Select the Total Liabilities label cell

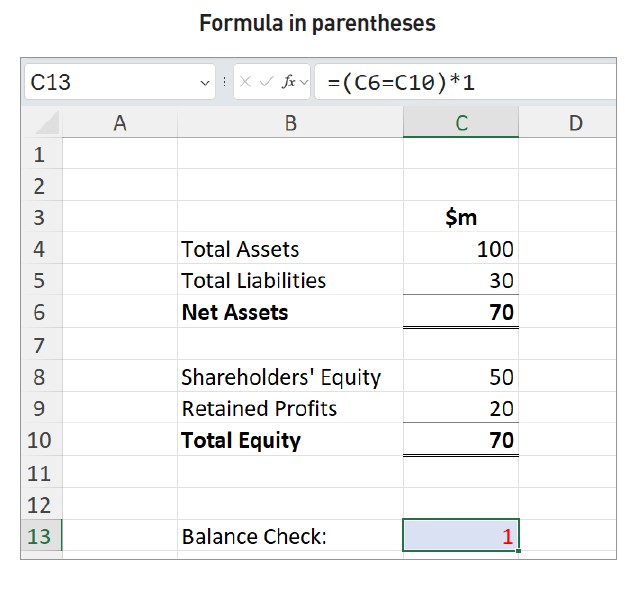[290, 279]
